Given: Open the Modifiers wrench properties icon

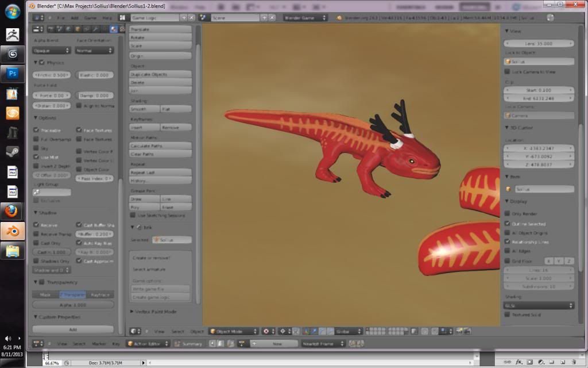Looking at the screenshot, I should [x=96, y=29].
